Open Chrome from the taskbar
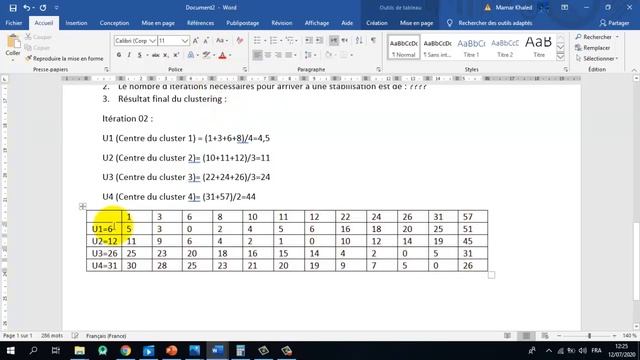 click(x=125, y=350)
